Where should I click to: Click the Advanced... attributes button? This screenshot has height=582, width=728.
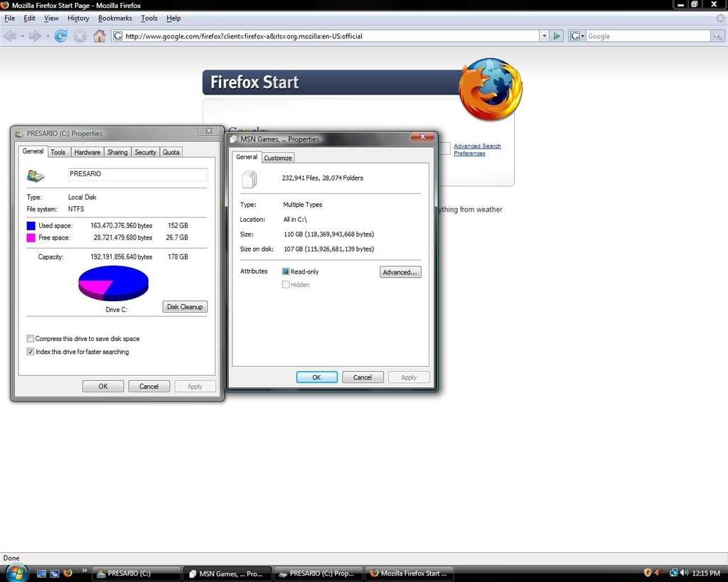(x=400, y=272)
